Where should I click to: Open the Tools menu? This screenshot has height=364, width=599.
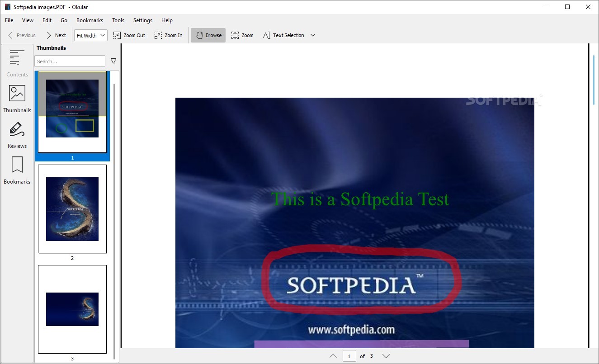click(118, 20)
